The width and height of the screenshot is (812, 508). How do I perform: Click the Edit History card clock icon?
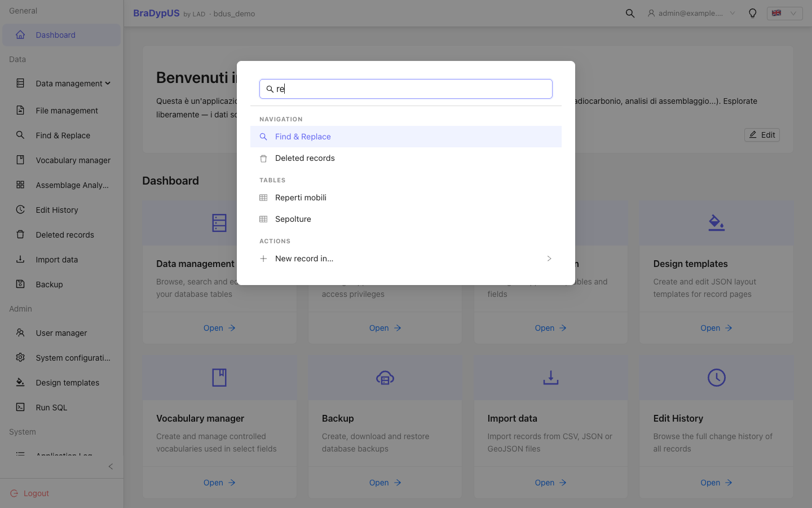click(x=717, y=378)
